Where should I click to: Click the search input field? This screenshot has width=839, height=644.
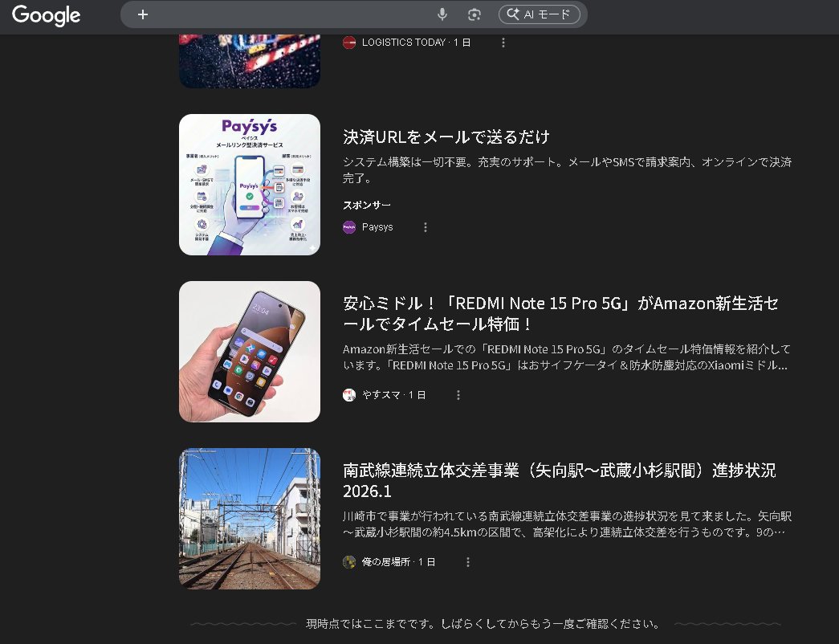click(289, 14)
